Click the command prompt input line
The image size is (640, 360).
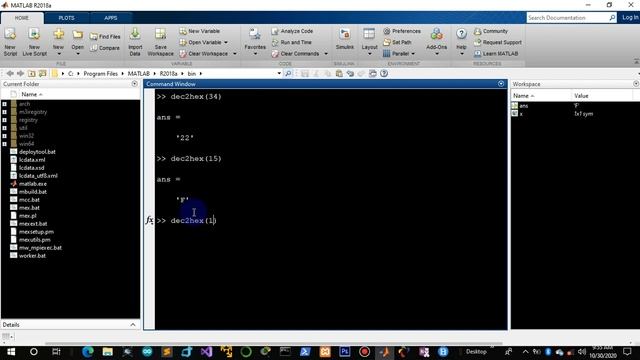[331, 220]
